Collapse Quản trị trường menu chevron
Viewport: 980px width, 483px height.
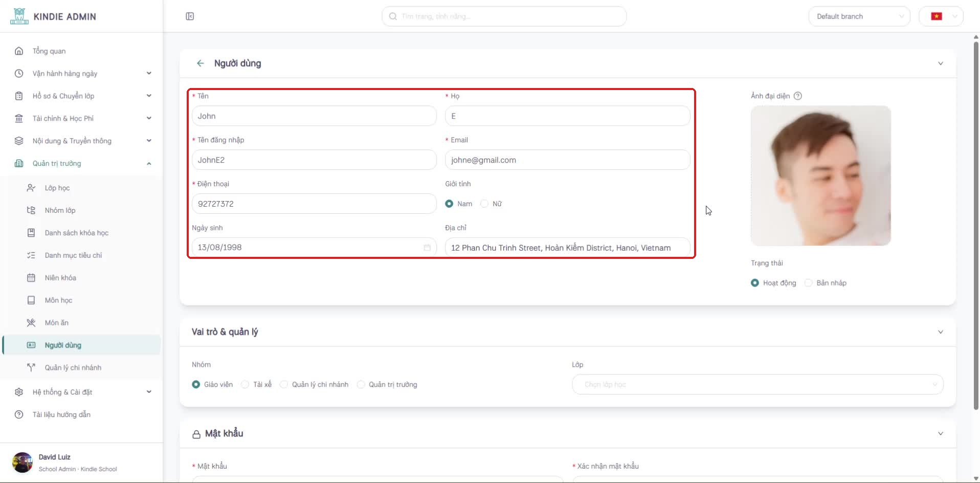pos(149,163)
